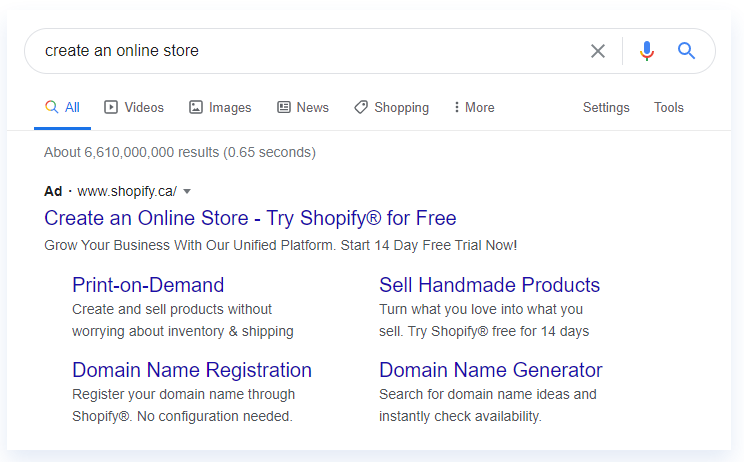Screen dimensions: 744x462
Task: Open the News results tab
Action: point(303,108)
